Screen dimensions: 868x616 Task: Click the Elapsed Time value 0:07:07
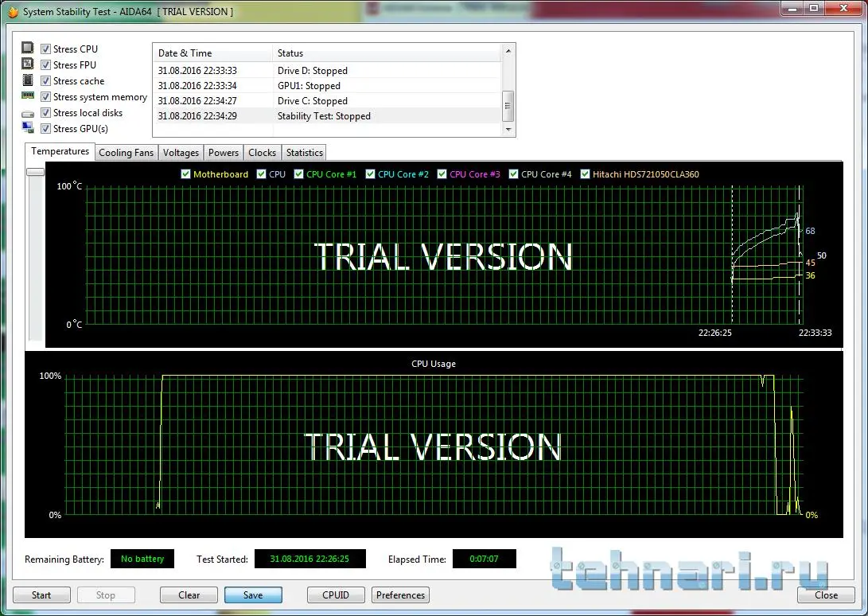pos(485,559)
